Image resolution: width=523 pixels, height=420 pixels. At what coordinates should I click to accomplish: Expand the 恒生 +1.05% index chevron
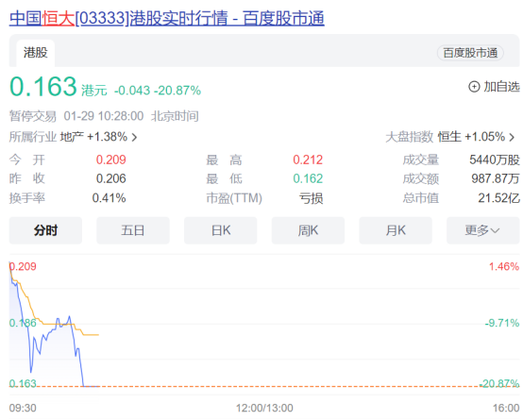pyautogui.click(x=512, y=137)
